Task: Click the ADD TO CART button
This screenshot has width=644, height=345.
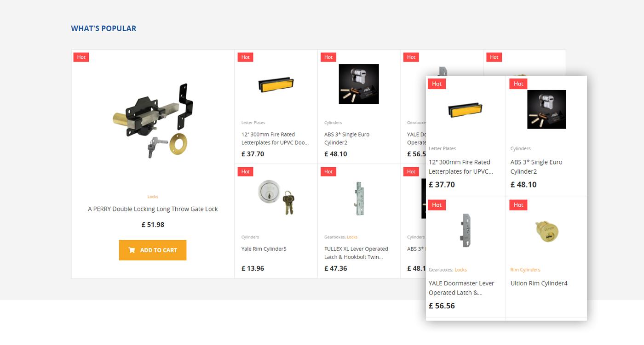Action: click(153, 250)
